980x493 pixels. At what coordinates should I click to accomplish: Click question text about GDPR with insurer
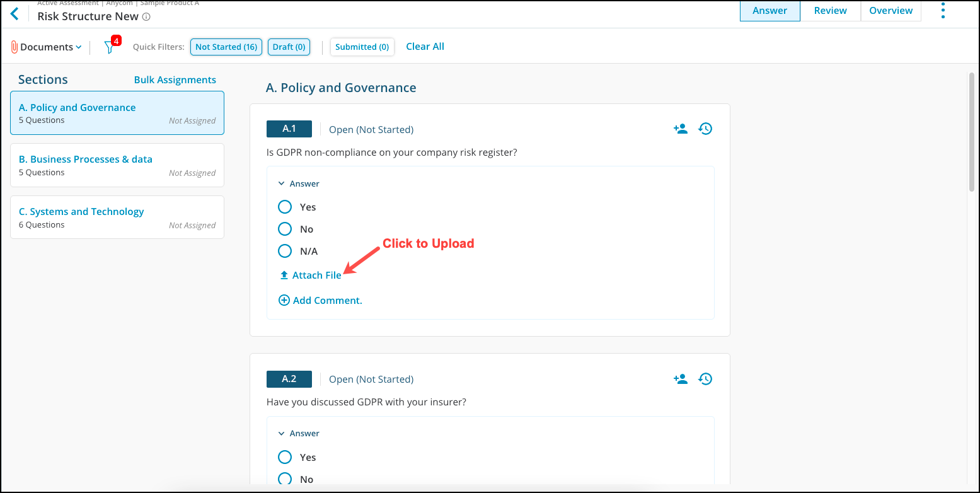pos(366,402)
